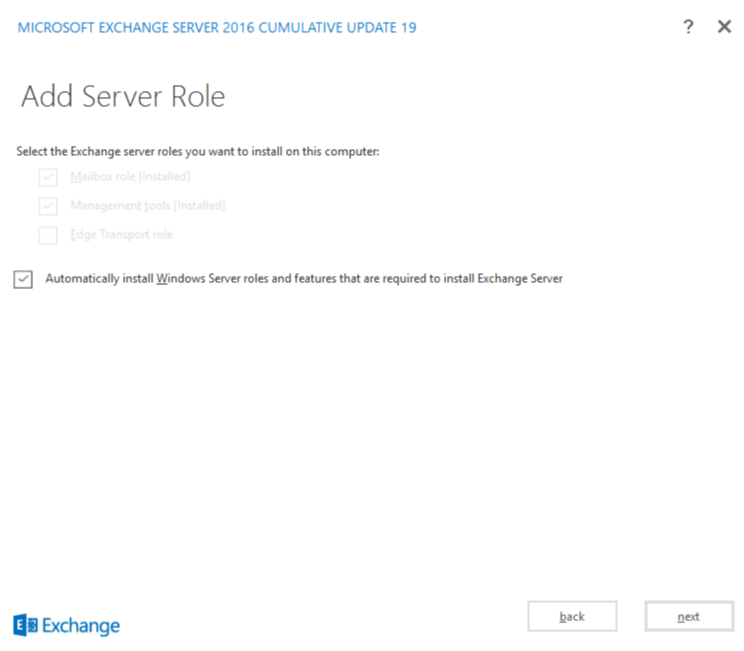Image resolution: width=744 pixels, height=651 pixels.
Task: Click the Exchange logo icon
Action: coord(26,625)
